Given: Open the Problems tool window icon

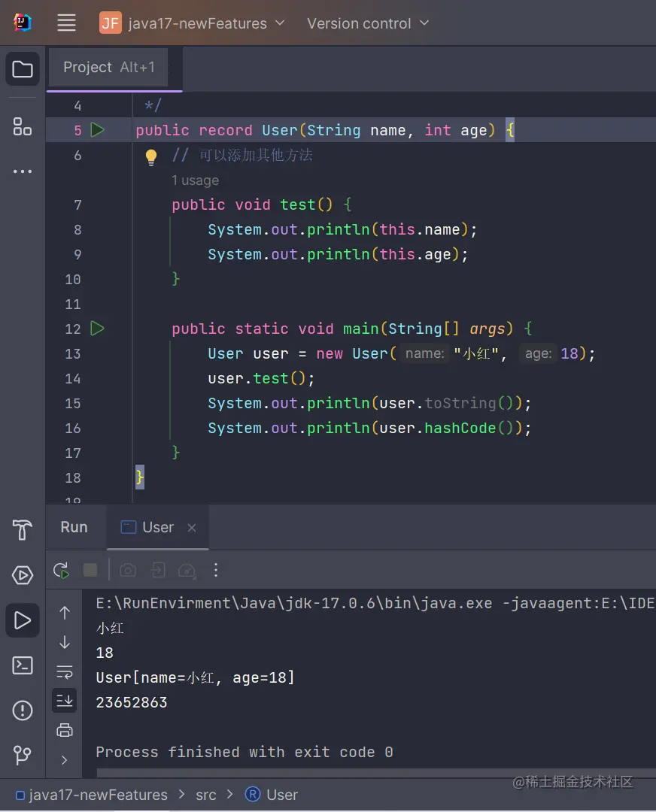Looking at the screenshot, I should 23,710.
